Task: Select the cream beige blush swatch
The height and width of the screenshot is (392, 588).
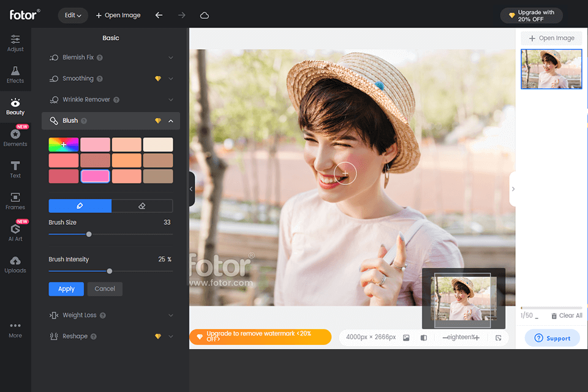Action: coord(158,145)
